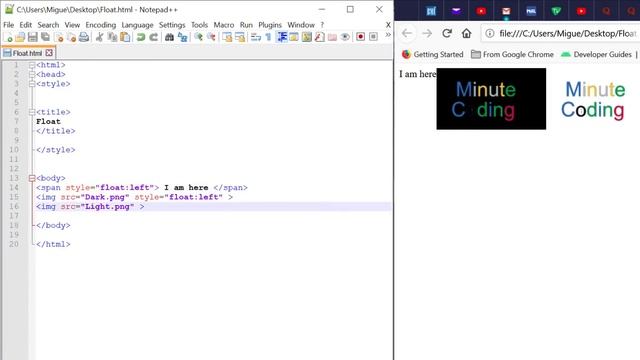Toggle synchronized vertical scrolling
Viewport: 640px width, 360px height.
pos(227,37)
